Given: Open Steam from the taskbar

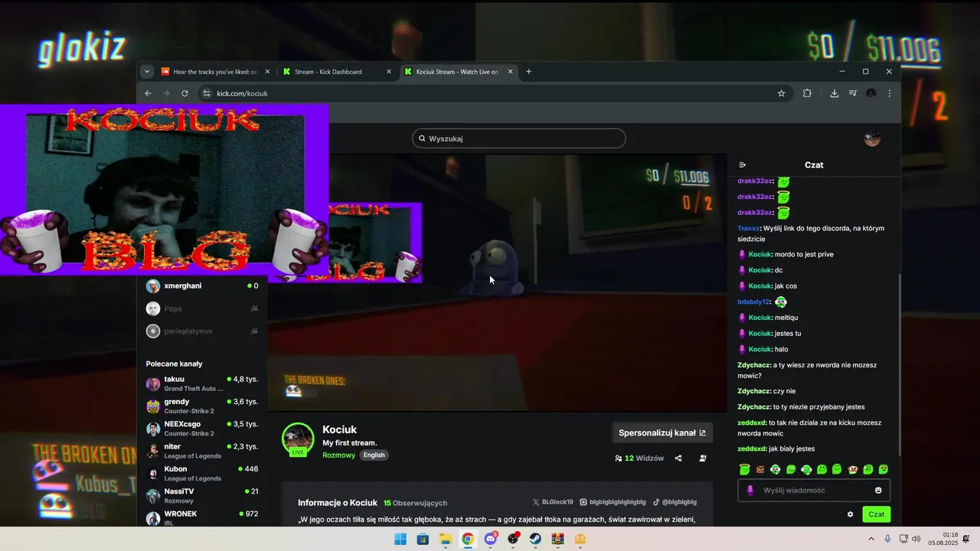Looking at the screenshot, I should pos(535,539).
